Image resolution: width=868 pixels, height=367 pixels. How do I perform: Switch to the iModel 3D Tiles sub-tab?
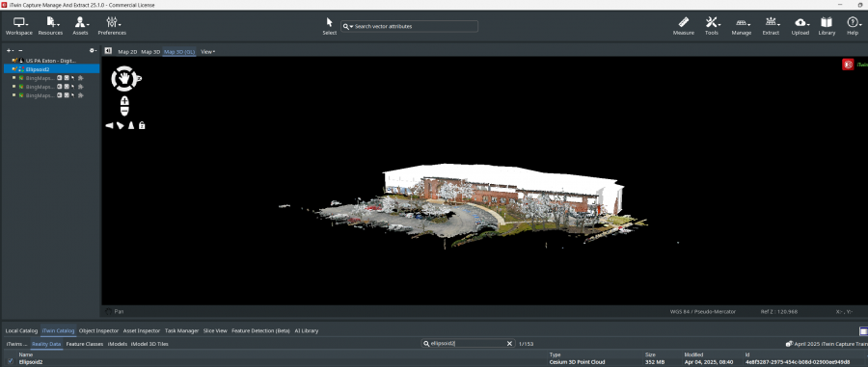click(x=149, y=344)
